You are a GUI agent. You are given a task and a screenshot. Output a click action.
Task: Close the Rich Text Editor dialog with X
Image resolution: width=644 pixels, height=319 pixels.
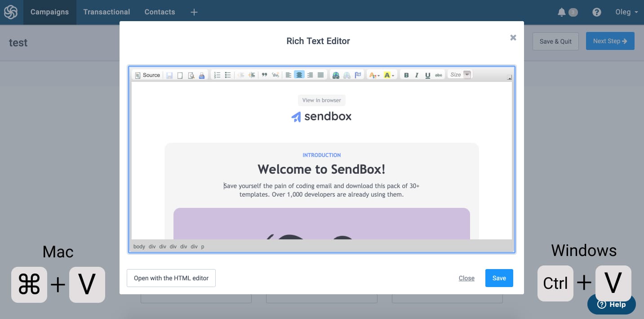tap(513, 38)
